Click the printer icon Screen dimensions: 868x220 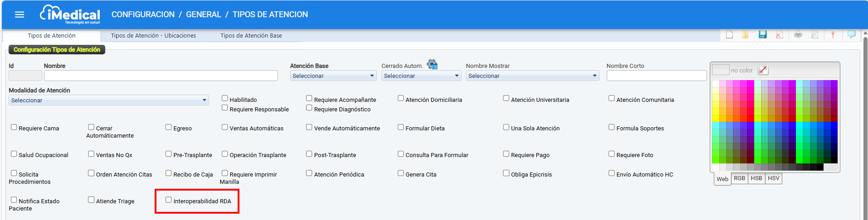tap(798, 35)
